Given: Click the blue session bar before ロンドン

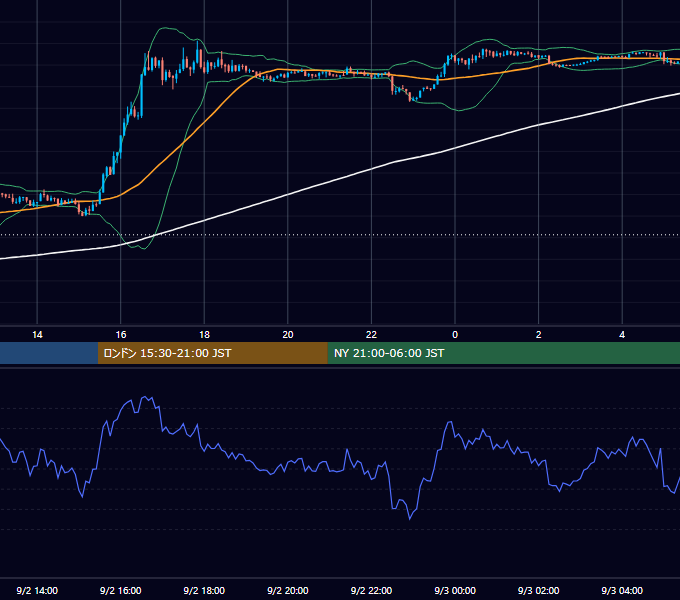Looking at the screenshot, I should tap(49, 353).
